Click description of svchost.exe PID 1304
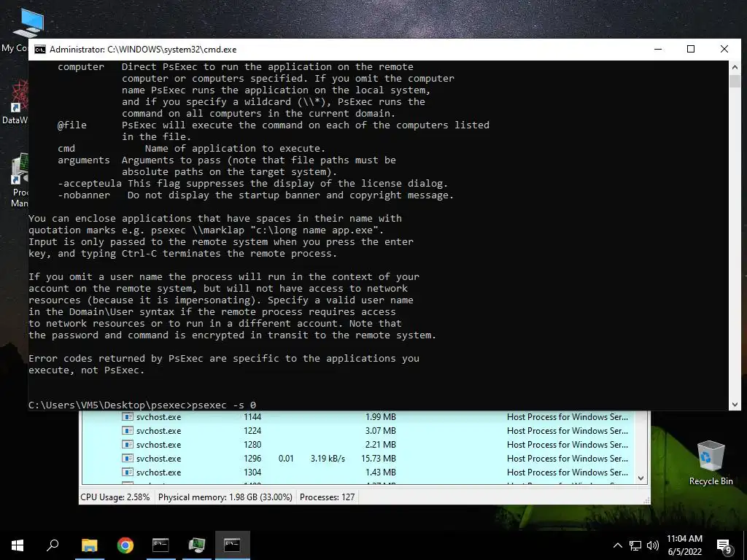Viewport: 747px width, 560px height. [x=567, y=472]
